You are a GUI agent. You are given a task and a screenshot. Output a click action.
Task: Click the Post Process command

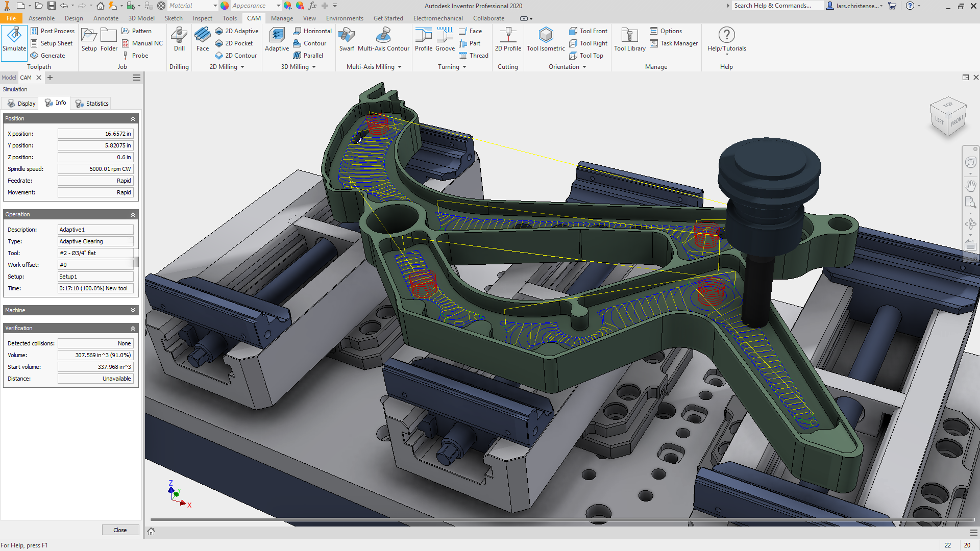(53, 31)
